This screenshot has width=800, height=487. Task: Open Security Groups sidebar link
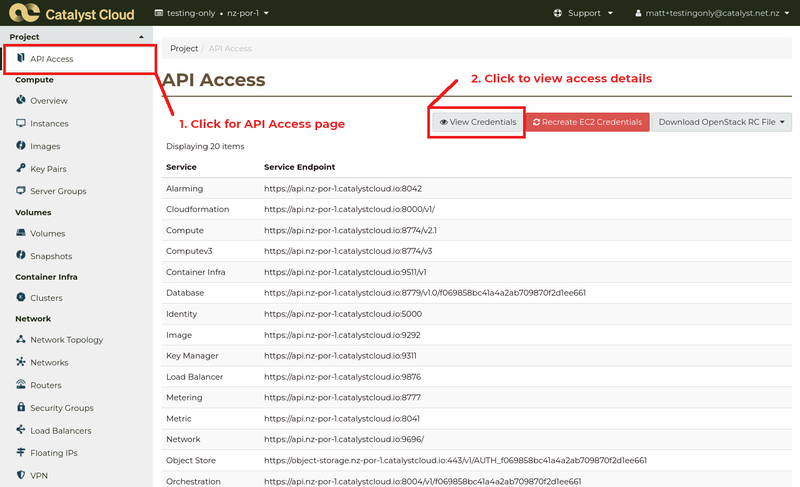point(62,408)
